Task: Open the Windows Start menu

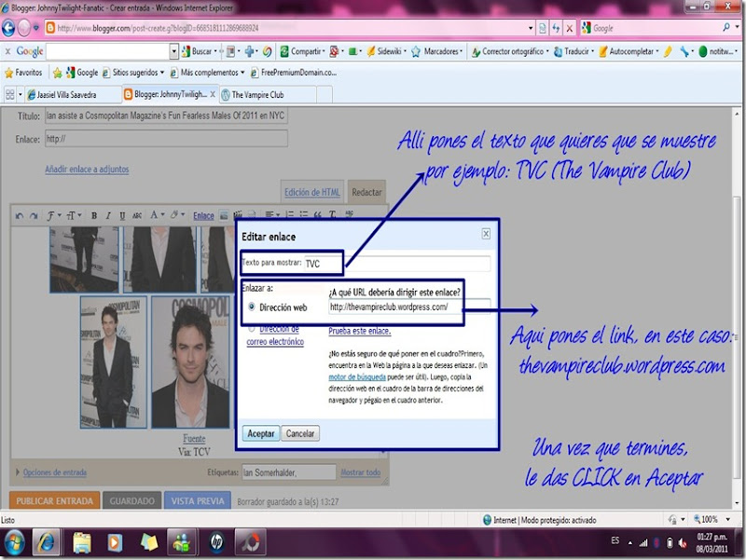Action: (x=14, y=542)
